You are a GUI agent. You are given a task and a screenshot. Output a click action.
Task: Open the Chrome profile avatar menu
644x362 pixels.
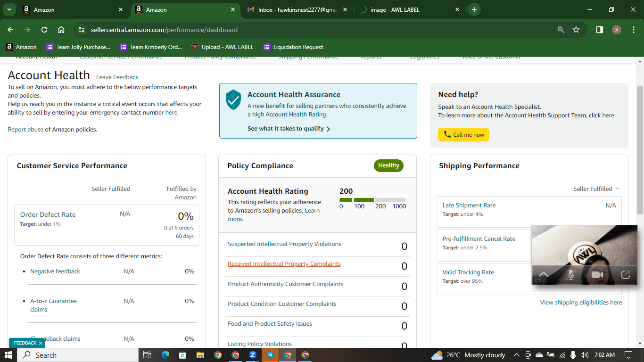pos(617,30)
